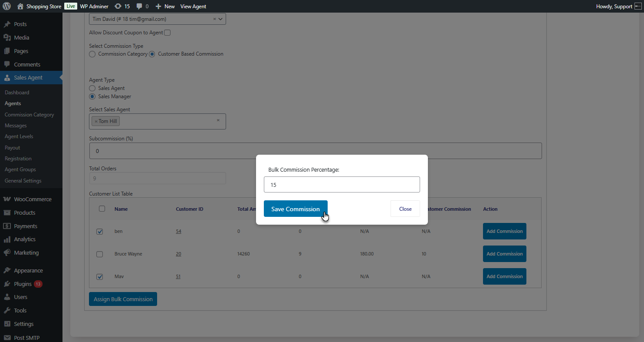Image resolution: width=644 pixels, height=342 pixels.
Task: Choose Sales Agent radio button
Action: click(x=92, y=88)
